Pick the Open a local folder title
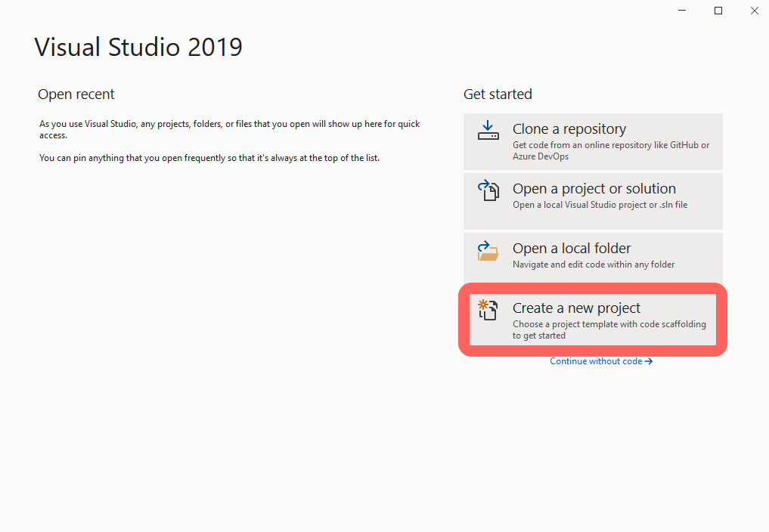This screenshot has height=532, width=769. pos(572,249)
